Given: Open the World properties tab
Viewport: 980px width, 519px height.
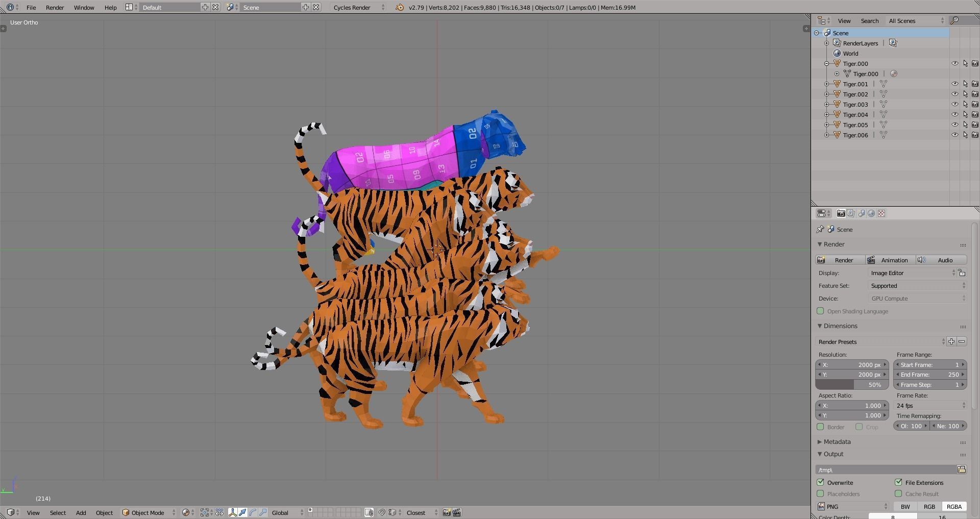Looking at the screenshot, I should click(871, 213).
